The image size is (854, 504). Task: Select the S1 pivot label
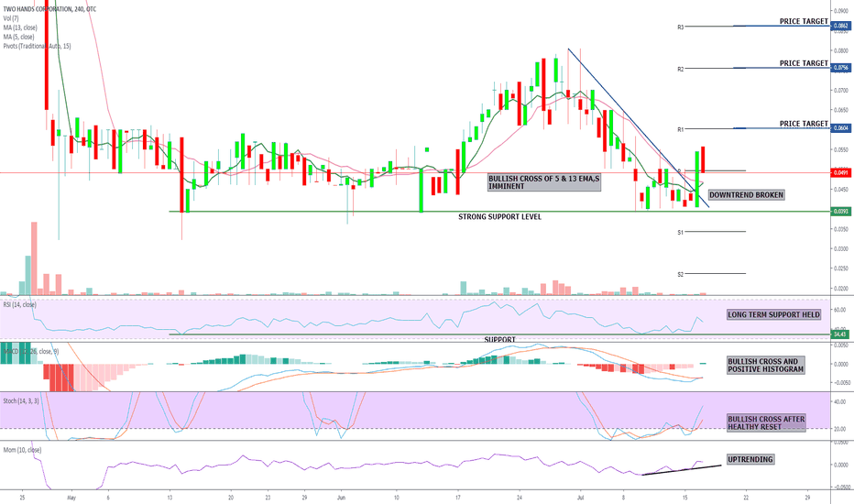[680, 233]
